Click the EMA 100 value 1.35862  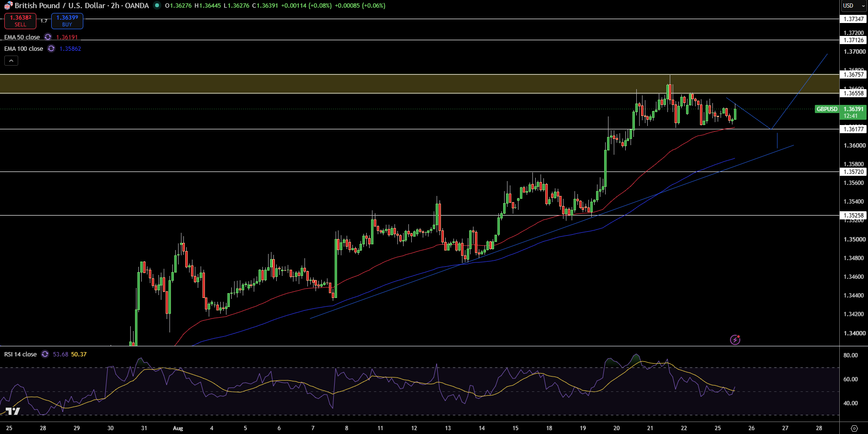(x=70, y=48)
